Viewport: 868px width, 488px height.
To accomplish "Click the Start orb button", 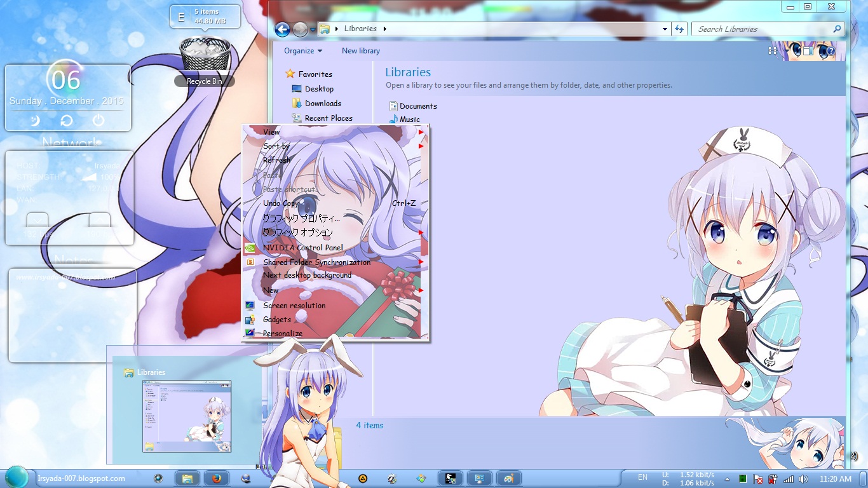I will (17, 478).
